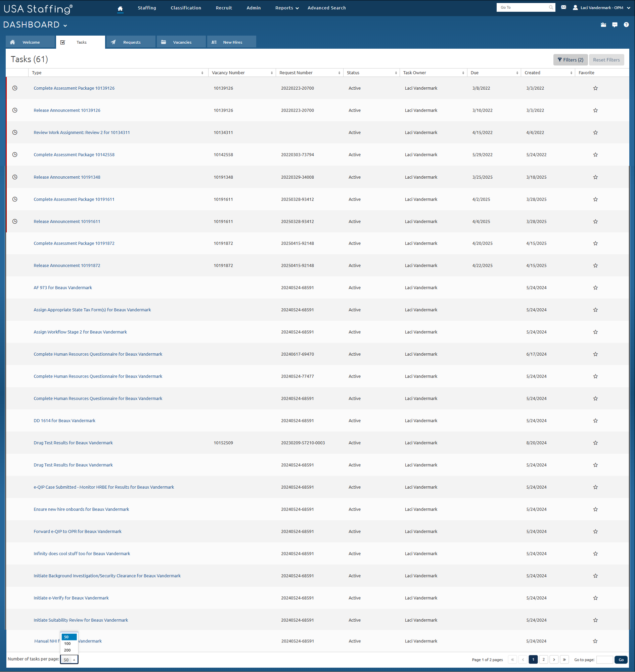Go to the first page with double-left arrow

[512, 660]
